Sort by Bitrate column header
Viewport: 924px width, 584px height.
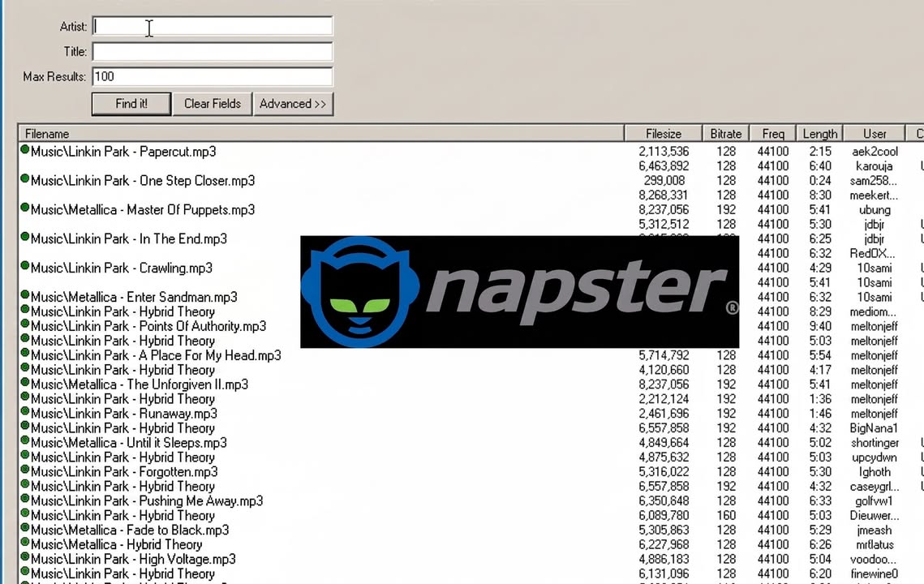(x=726, y=134)
